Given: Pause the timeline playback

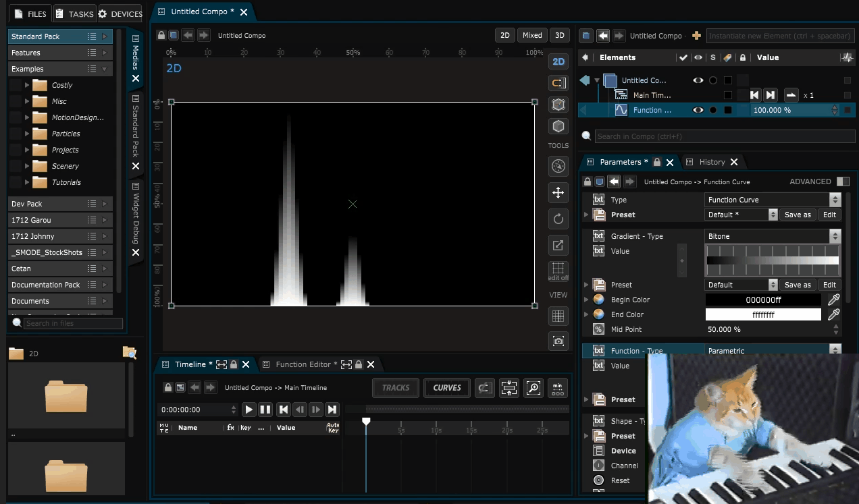Looking at the screenshot, I should click(265, 409).
